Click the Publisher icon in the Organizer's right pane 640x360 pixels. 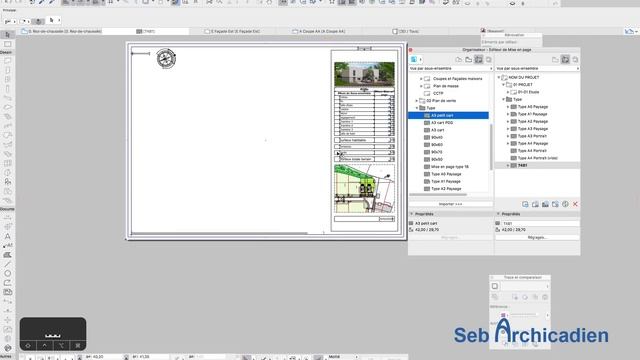[575, 60]
